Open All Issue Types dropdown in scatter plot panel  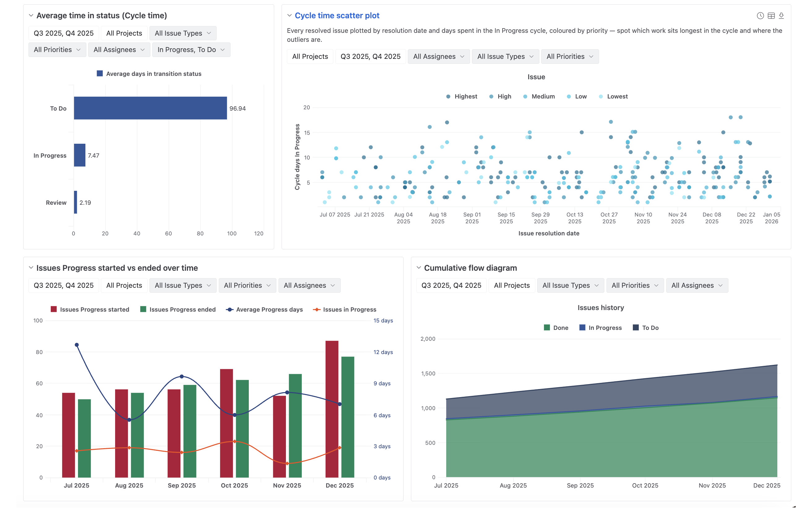505,56
